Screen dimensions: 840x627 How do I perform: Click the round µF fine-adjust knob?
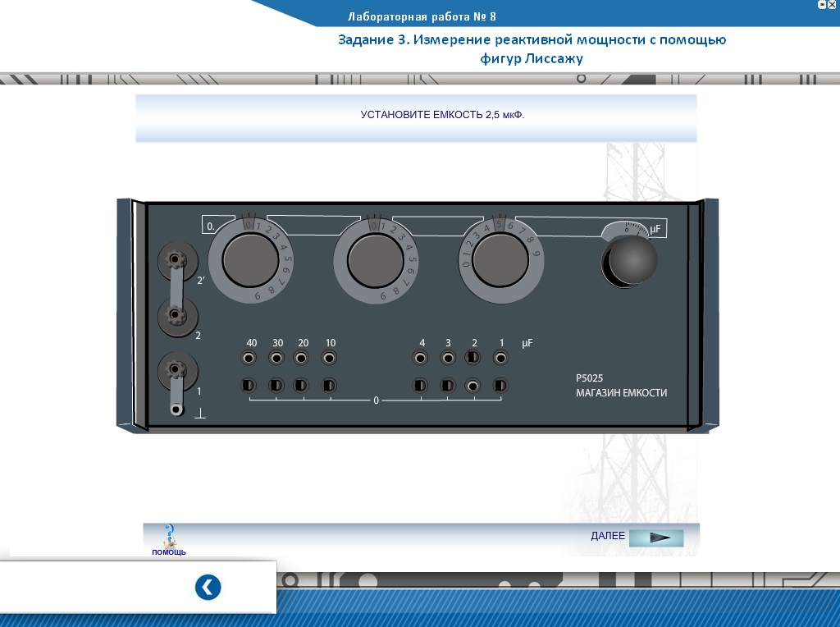(632, 262)
